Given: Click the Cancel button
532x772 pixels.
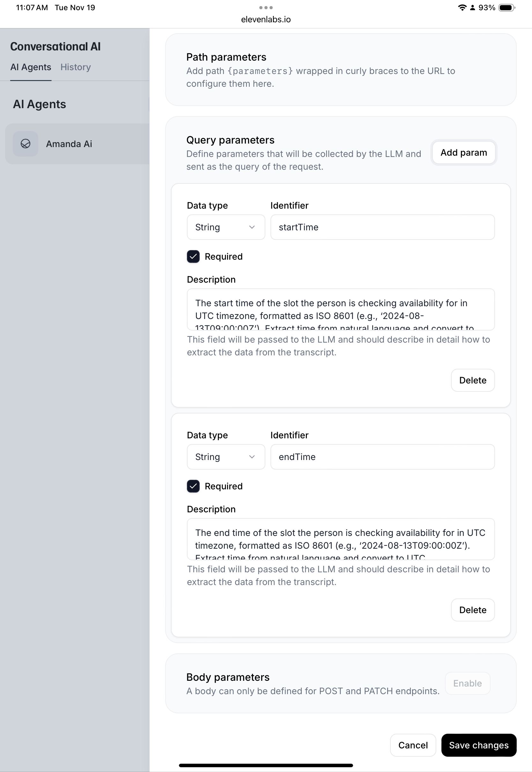Looking at the screenshot, I should pyautogui.click(x=413, y=745).
